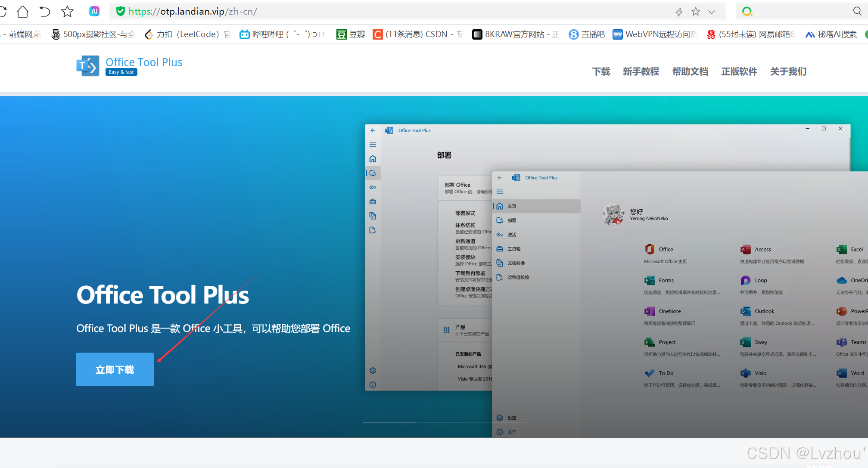Click the 立即下载 button

coord(115,369)
